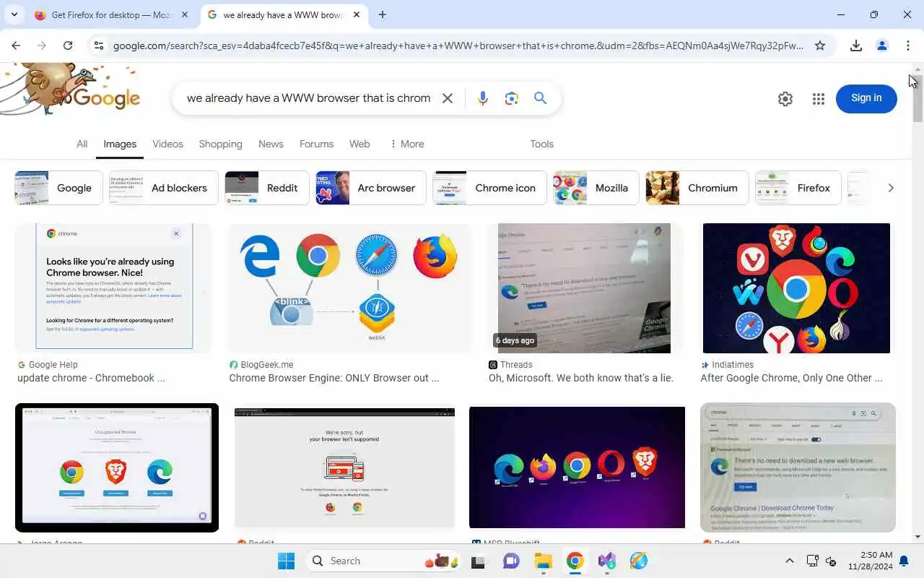
Task: Switch to the News results tab
Action: [271, 144]
